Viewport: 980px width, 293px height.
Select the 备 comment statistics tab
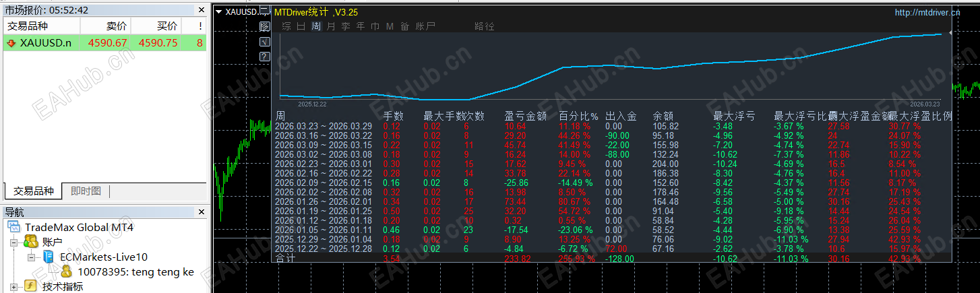404,26
